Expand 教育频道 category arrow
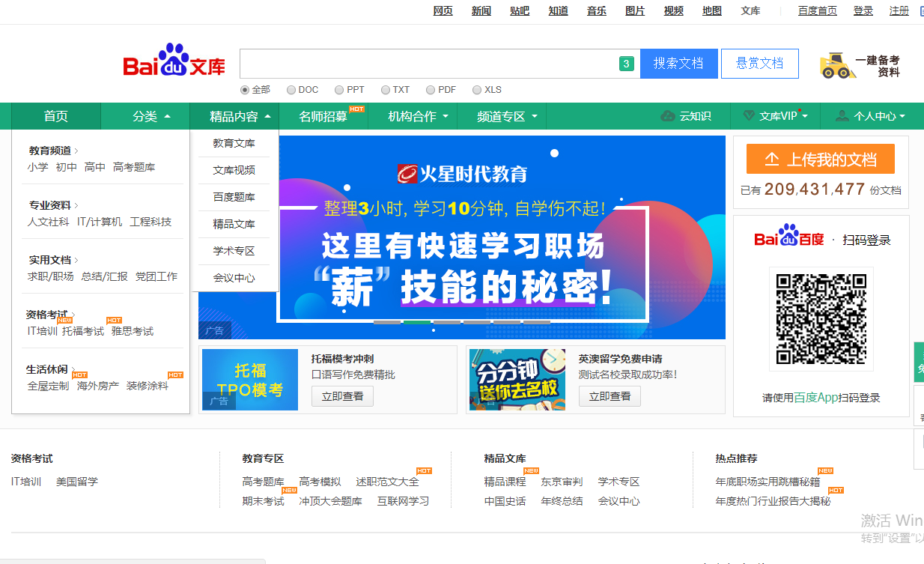Screen dimensions: 924x564 tap(76, 151)
